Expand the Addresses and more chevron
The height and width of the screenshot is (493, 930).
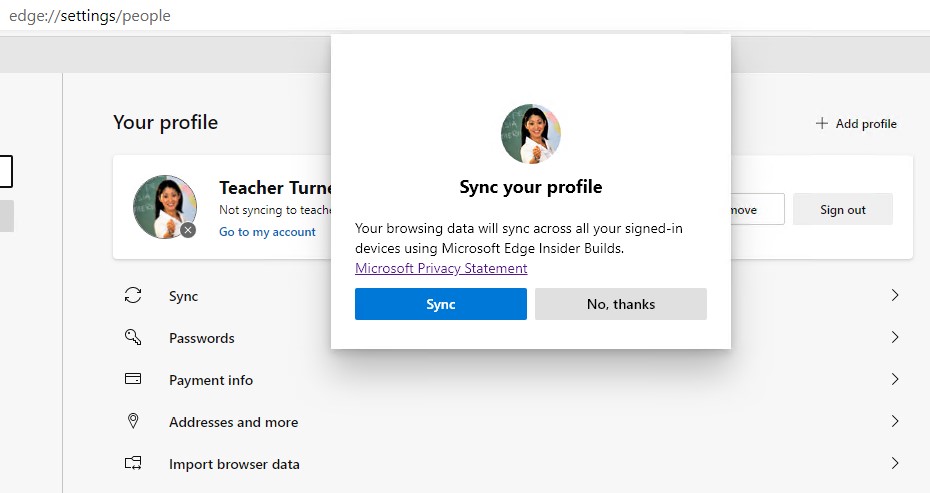895,421
